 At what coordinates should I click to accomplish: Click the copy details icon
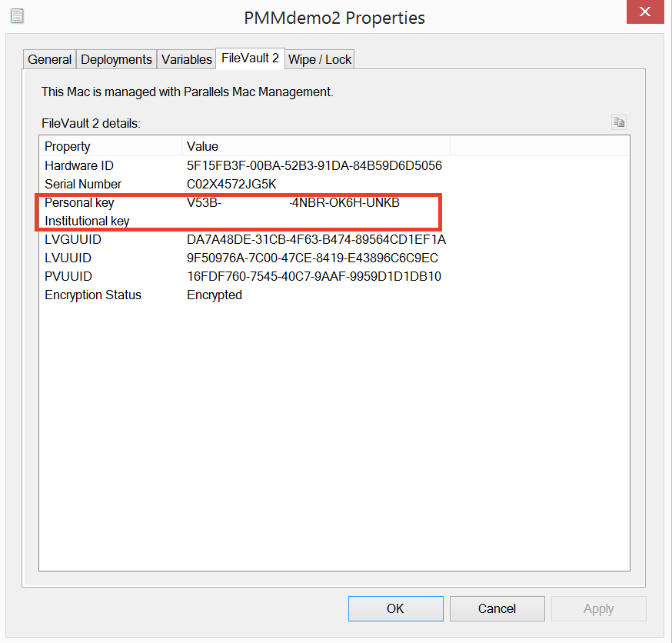pos(618,122)
